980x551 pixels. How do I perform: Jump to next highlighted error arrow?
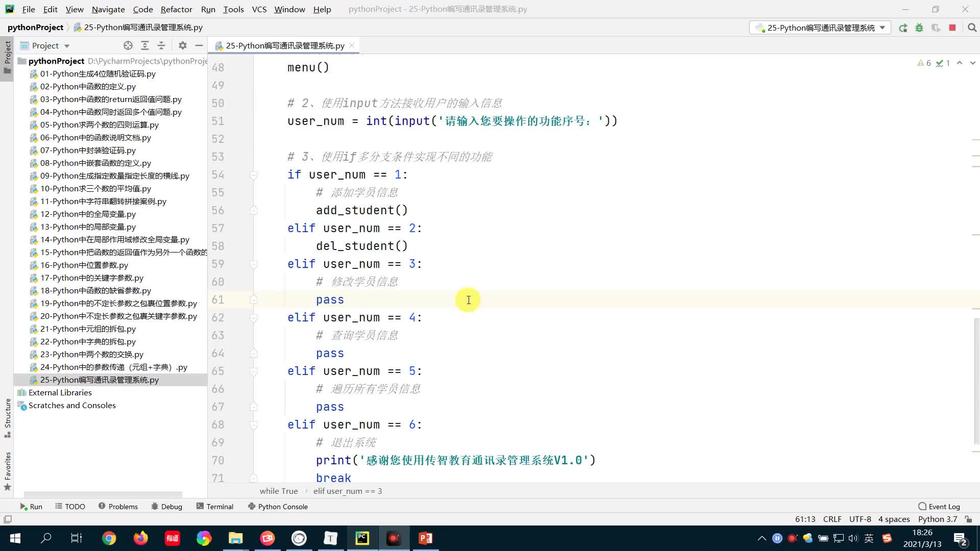[972, 63]
